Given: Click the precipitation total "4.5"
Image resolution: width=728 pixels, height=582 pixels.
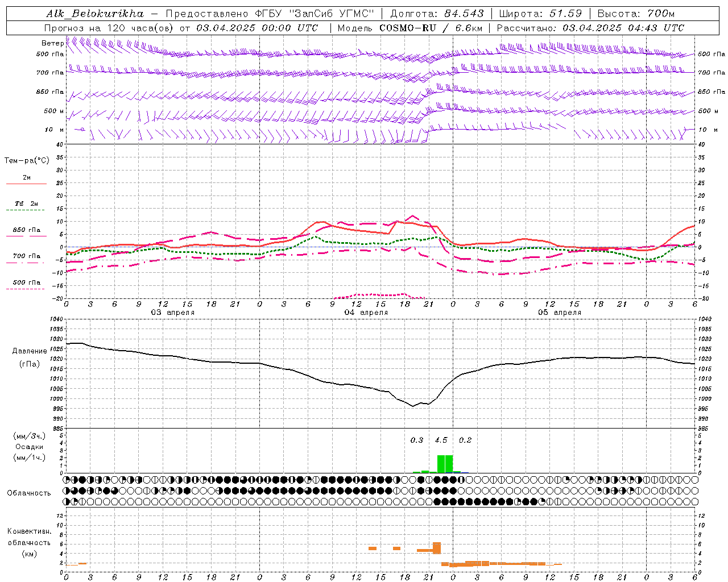Looking at the screenshot, I should pyautogui.click(x=441, y=440).
